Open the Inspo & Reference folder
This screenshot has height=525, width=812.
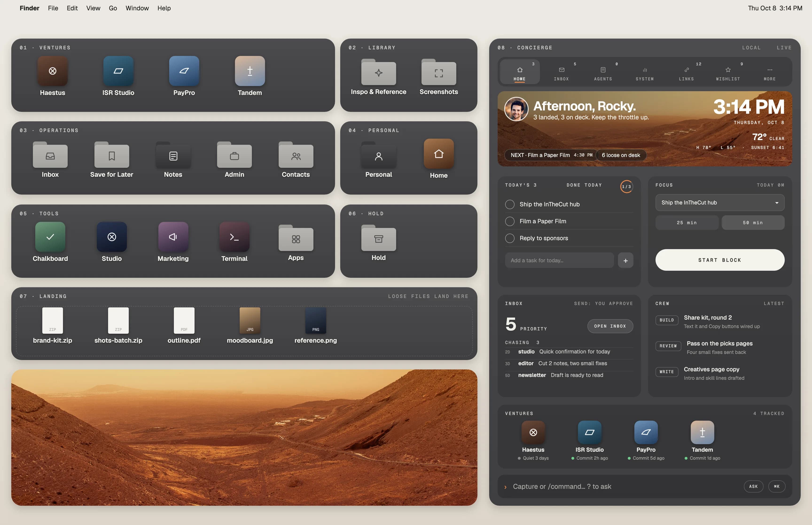pos(379,72)
